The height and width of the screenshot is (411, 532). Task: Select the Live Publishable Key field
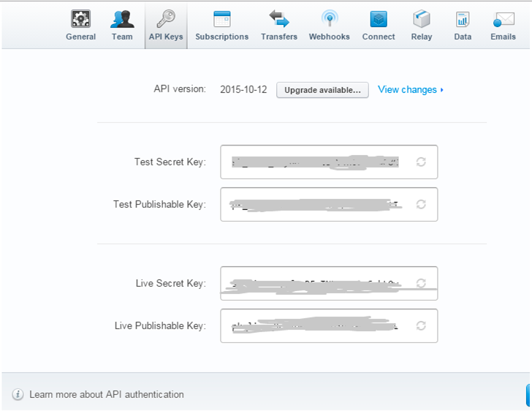[329, 325]
